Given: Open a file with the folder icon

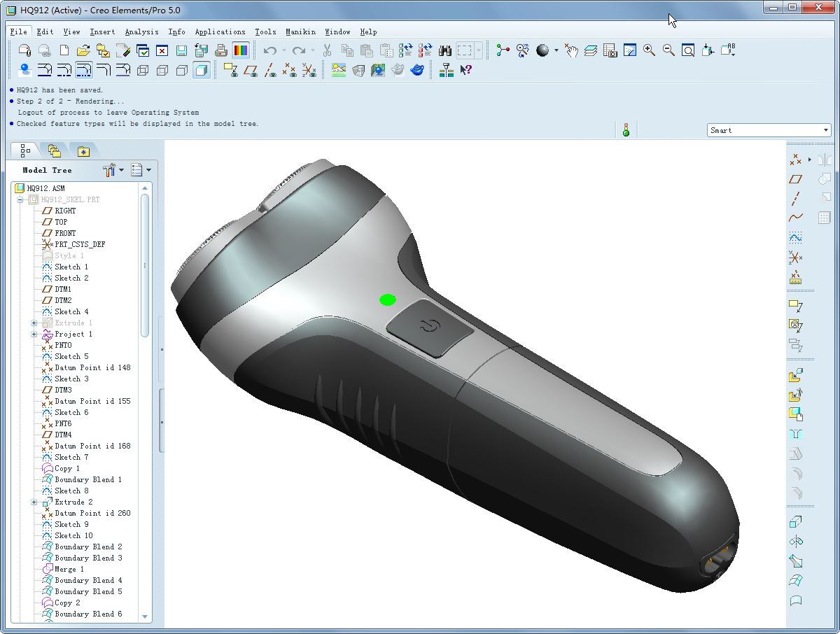Looking at the screenshot, I should (x=83, y=50).
